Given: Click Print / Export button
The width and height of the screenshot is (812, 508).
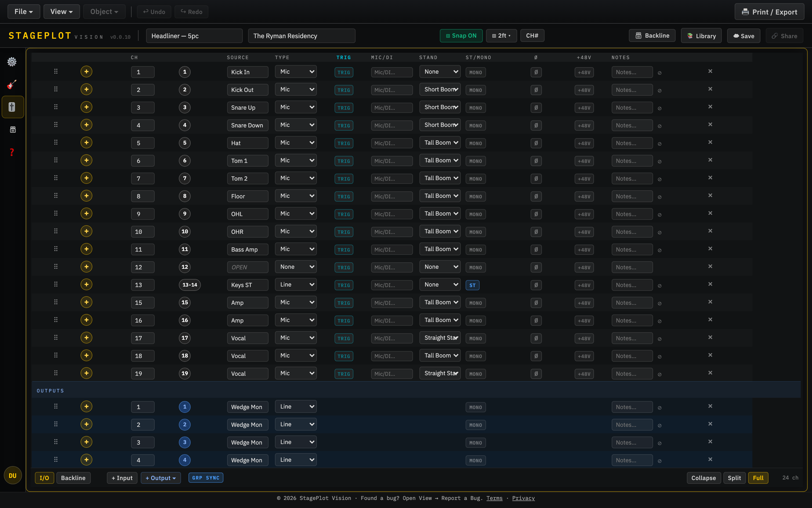Looking at the screenshot, I should point(769,12).
